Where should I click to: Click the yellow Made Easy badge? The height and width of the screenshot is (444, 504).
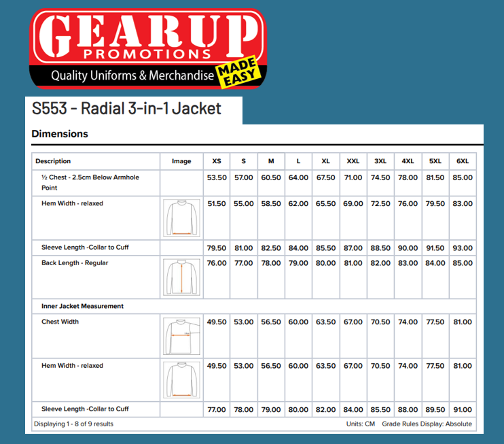tap(237, 73)
